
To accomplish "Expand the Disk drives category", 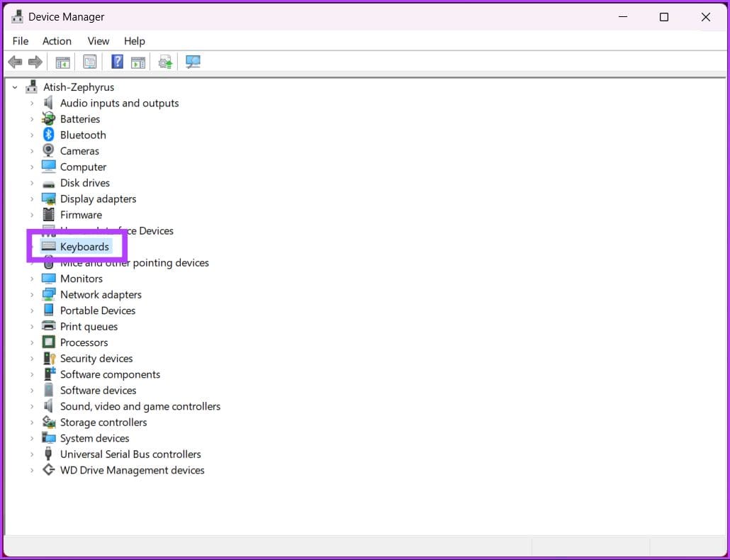I will coord(32,183).
